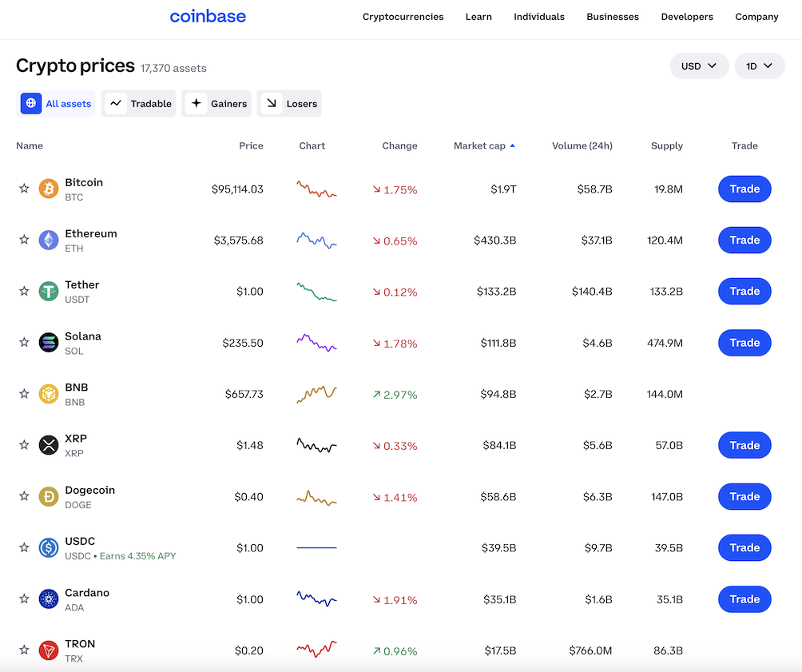
Task: Click the Ethereum Trade button
Action: (x=744, y=240)
